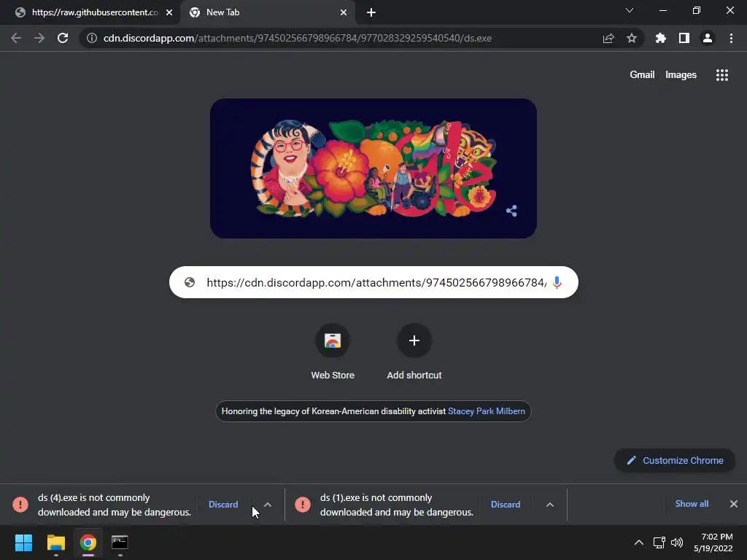Click the Google Doodle image
Image resolution: width=747 pixels, height=560 pixels.
[373, 168]
